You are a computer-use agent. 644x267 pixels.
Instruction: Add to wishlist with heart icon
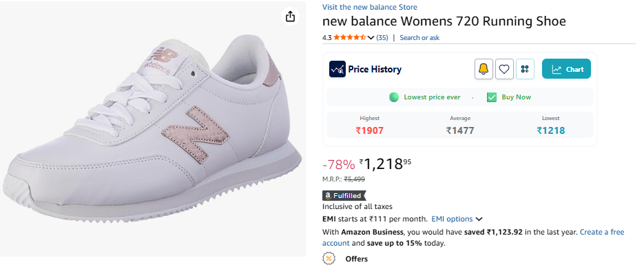tap(504, 69)
